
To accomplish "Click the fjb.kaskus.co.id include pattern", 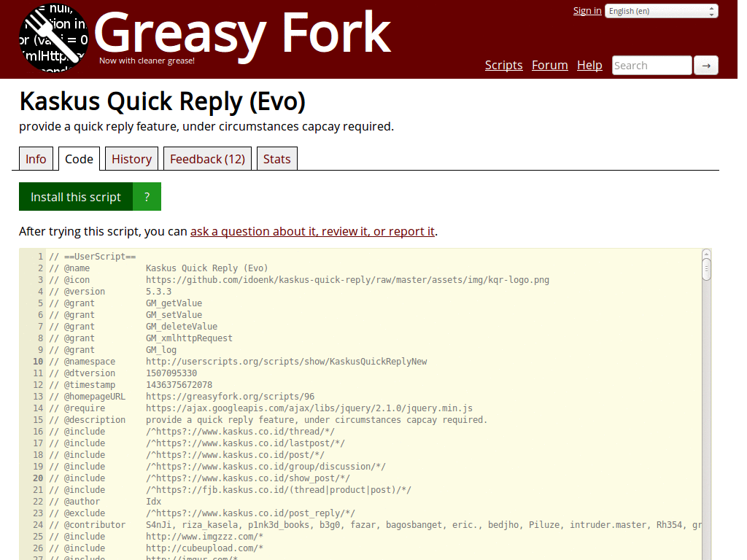I will coord(279,490).
